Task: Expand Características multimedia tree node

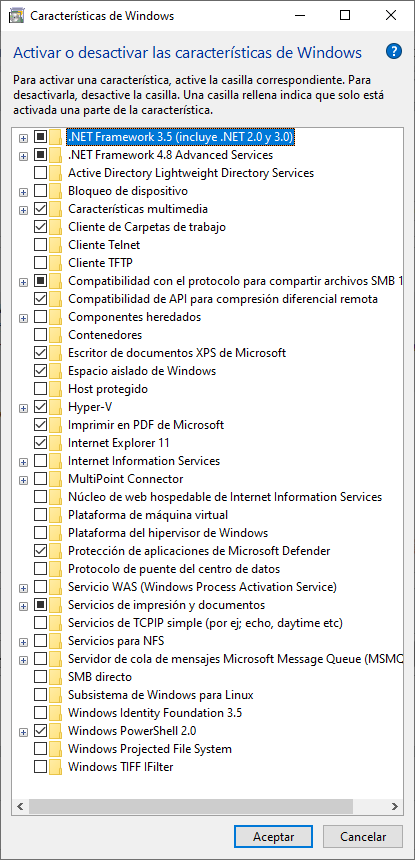Action: [23, 211]
